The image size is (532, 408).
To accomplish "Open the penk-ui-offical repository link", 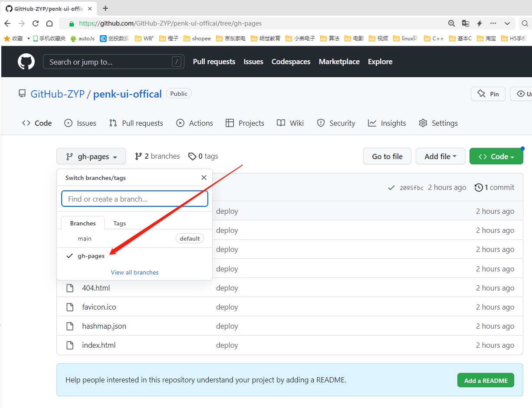I will point(128,94).
